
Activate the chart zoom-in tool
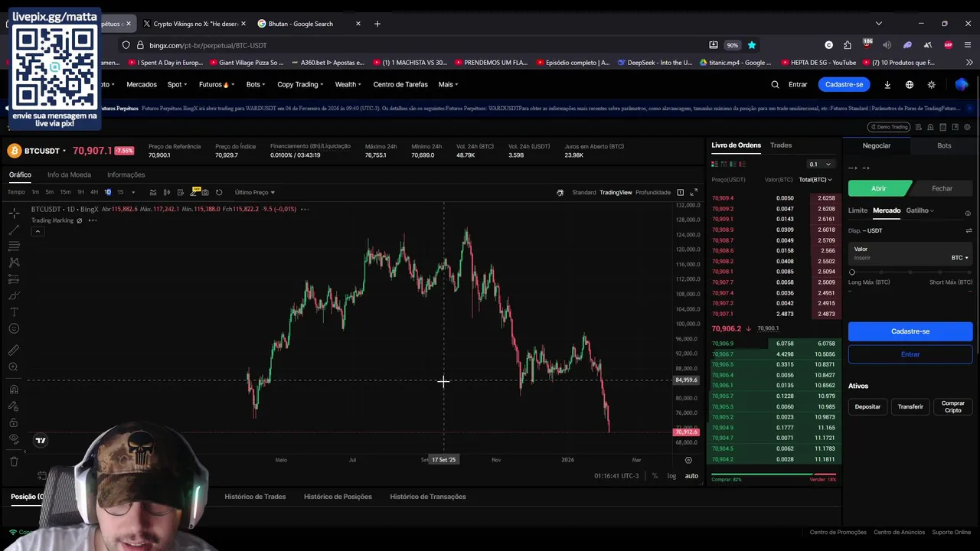click(14, 367)
